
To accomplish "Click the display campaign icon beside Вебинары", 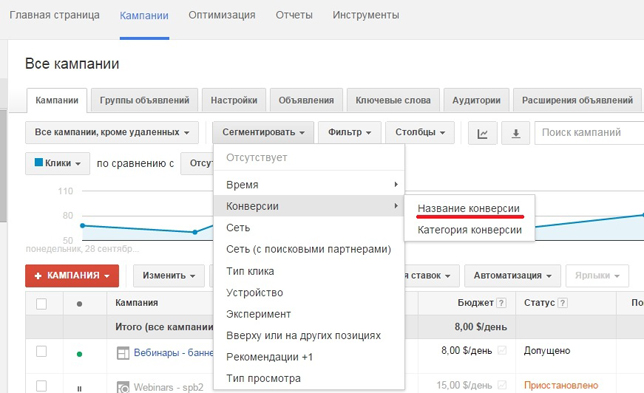I will (x=123, y=353).
